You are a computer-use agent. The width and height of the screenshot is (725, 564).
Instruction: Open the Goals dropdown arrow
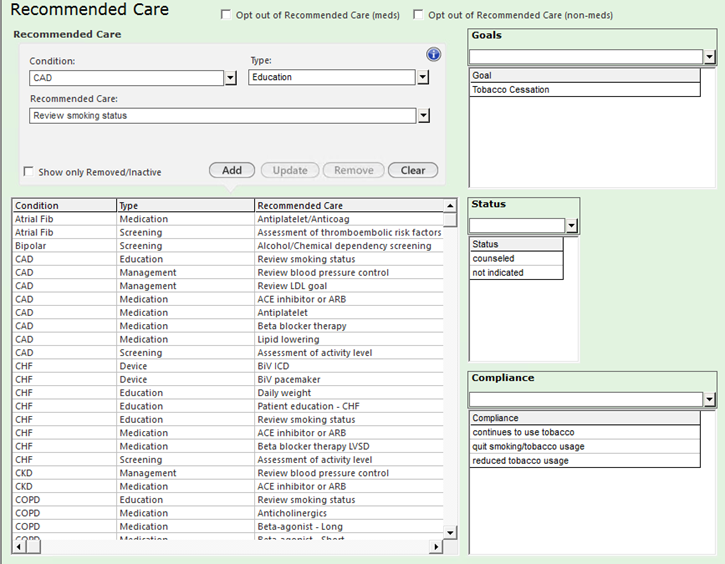click(709, 57)
